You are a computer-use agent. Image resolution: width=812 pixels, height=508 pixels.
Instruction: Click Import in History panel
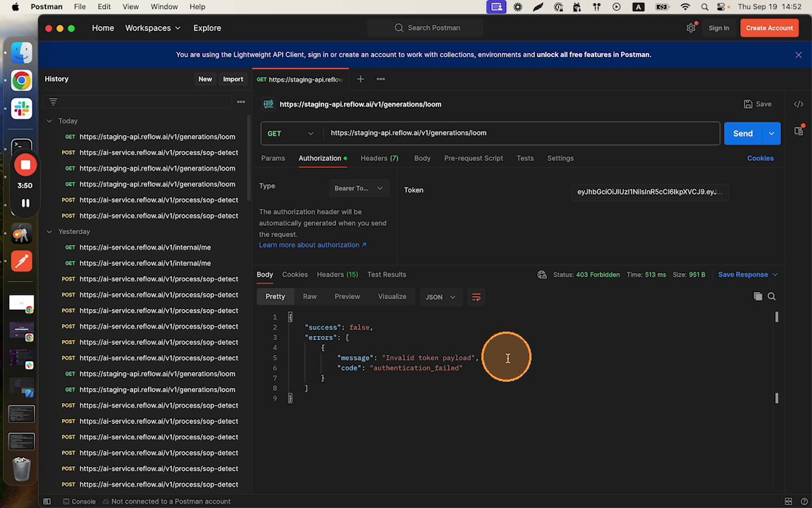233,79
